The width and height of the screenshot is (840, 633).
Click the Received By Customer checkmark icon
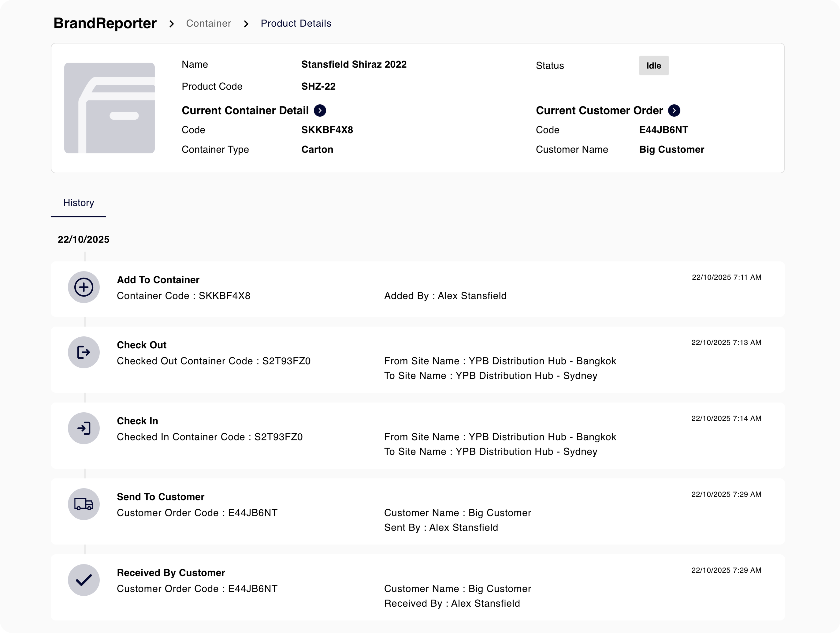pos(84,580)
